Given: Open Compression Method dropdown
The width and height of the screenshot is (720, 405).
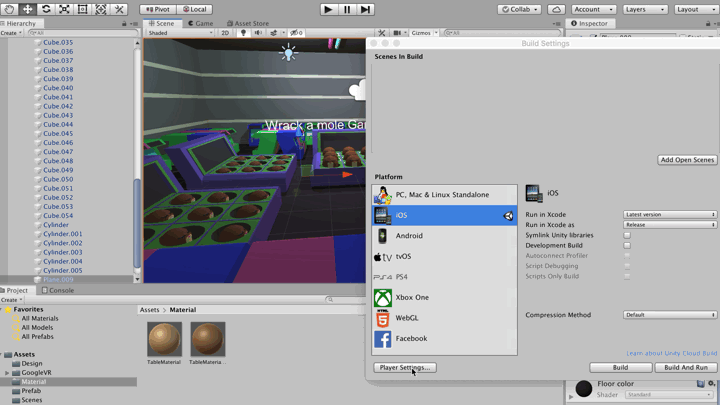Looking at the screenshot, I should [x=670, y=315].
